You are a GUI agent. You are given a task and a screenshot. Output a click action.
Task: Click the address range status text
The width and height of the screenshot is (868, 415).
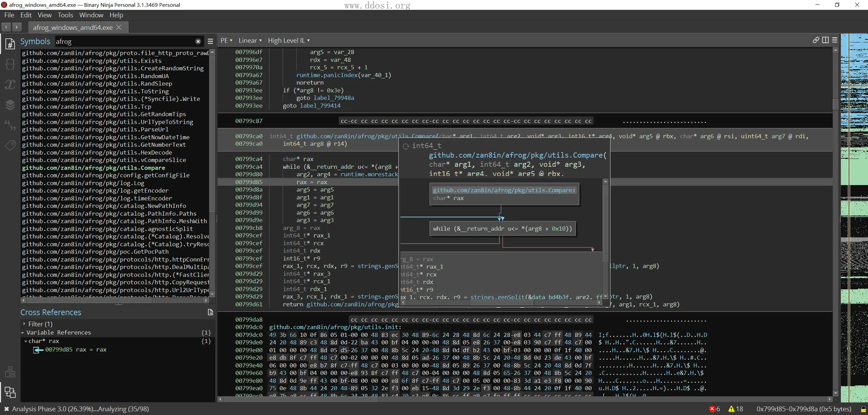804,409
